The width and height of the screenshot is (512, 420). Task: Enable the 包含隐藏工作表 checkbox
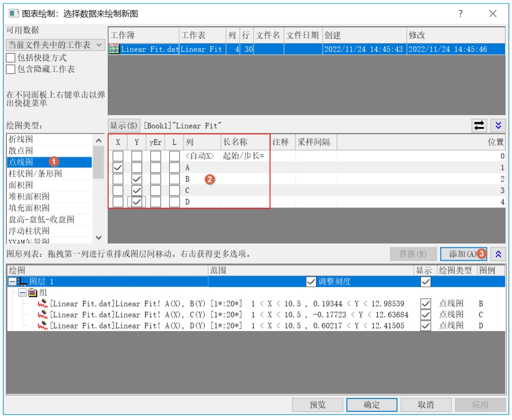tap(11, 70)
